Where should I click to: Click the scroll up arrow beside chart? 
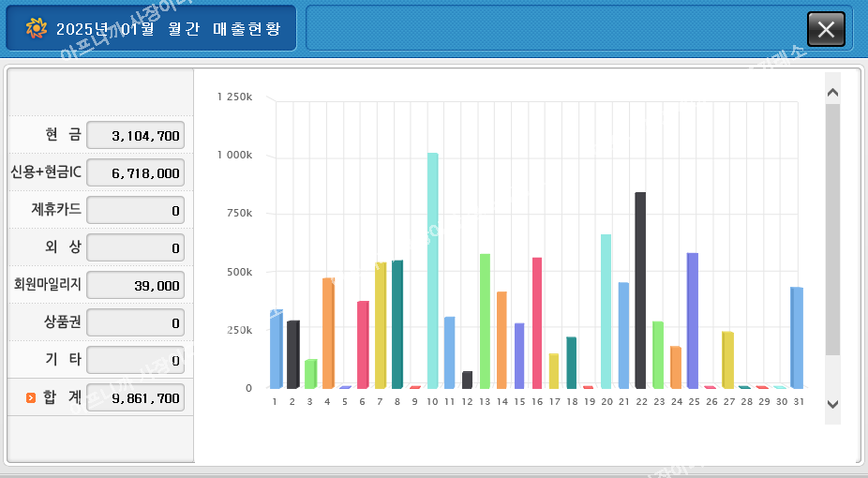click(832, 92)
